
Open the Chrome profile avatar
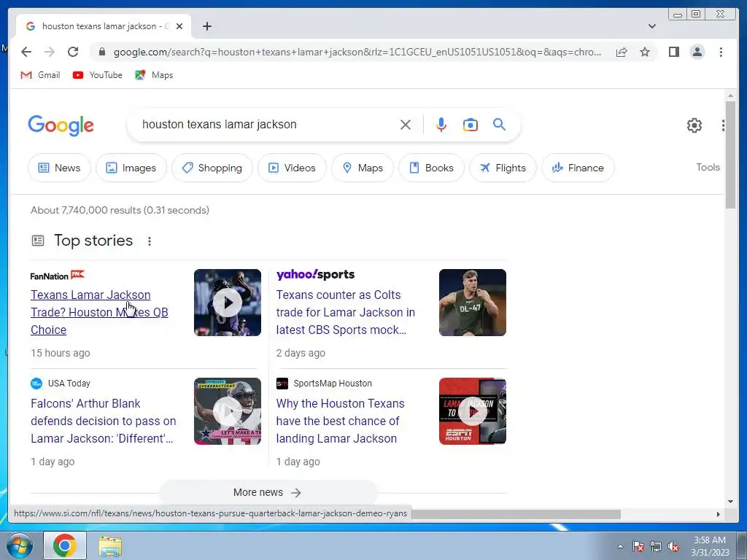[x=697, y=52]
